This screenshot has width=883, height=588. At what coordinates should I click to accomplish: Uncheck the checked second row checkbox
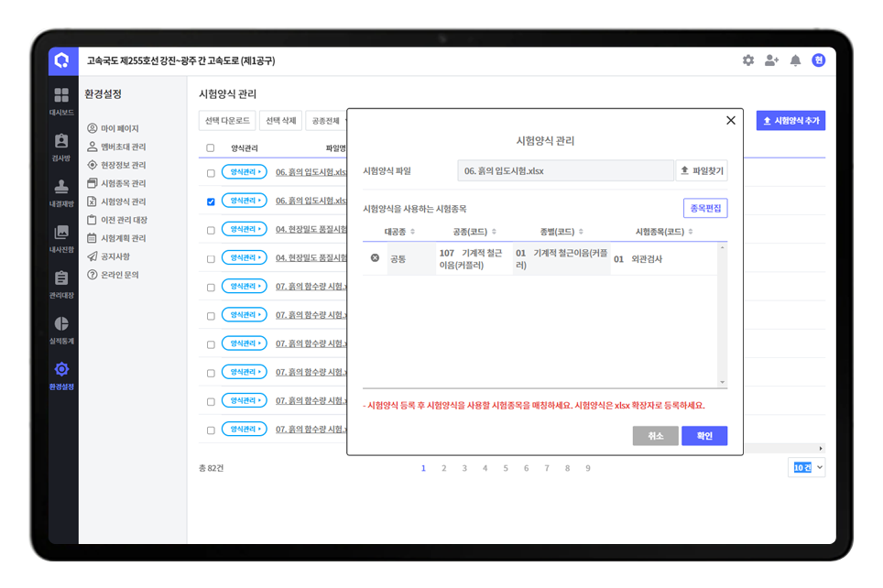point(211,201)
